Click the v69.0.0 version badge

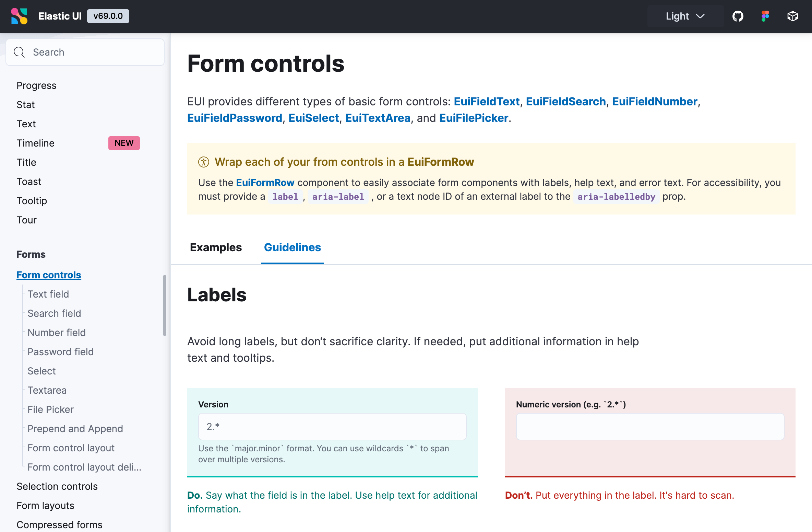(108, 16)
